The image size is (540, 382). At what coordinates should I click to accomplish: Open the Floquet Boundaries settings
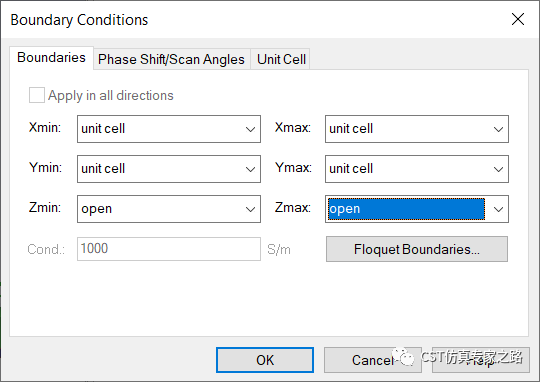tap(417, 249)
